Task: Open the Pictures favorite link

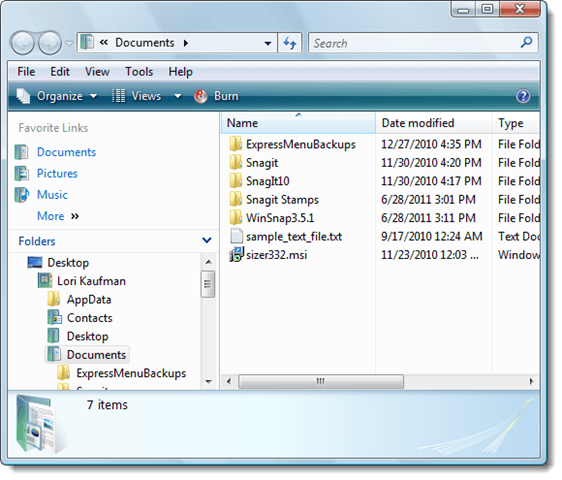Action: point(57,174)
